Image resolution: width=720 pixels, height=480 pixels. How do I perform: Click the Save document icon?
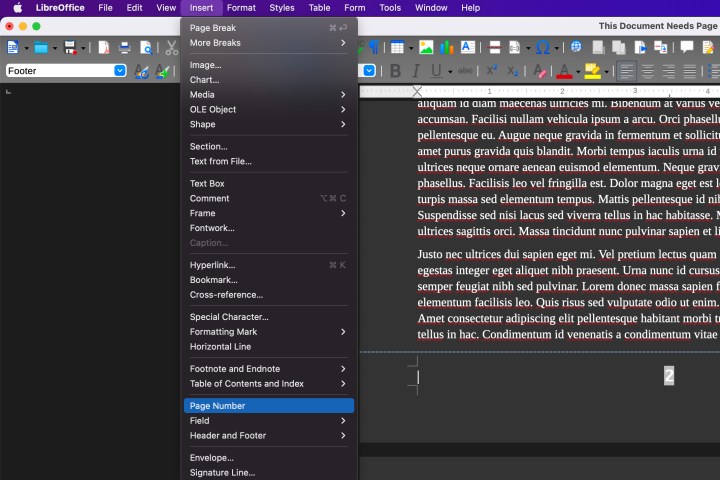point(70,47)
